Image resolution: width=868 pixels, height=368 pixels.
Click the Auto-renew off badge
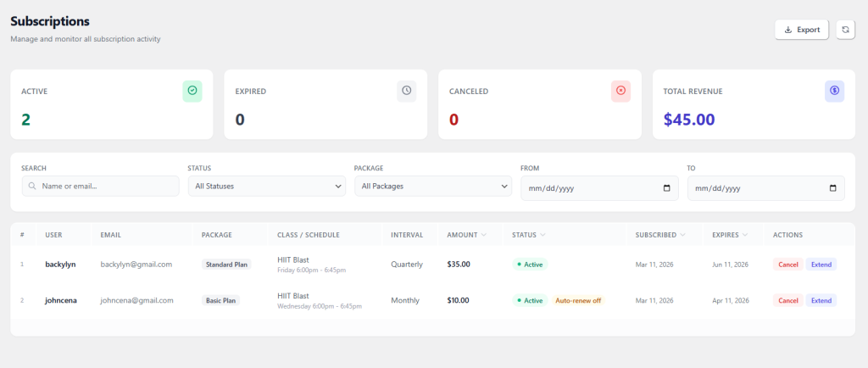point(578,300)
